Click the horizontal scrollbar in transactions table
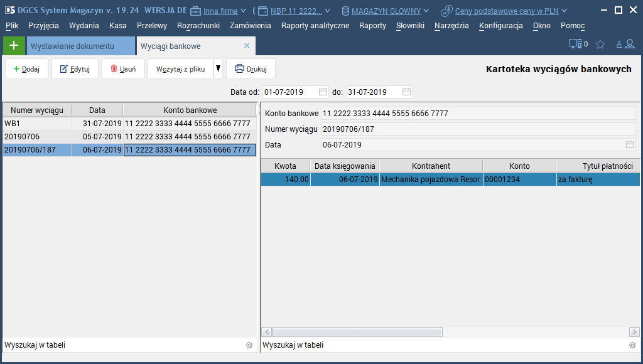 (x=357, y=331)
